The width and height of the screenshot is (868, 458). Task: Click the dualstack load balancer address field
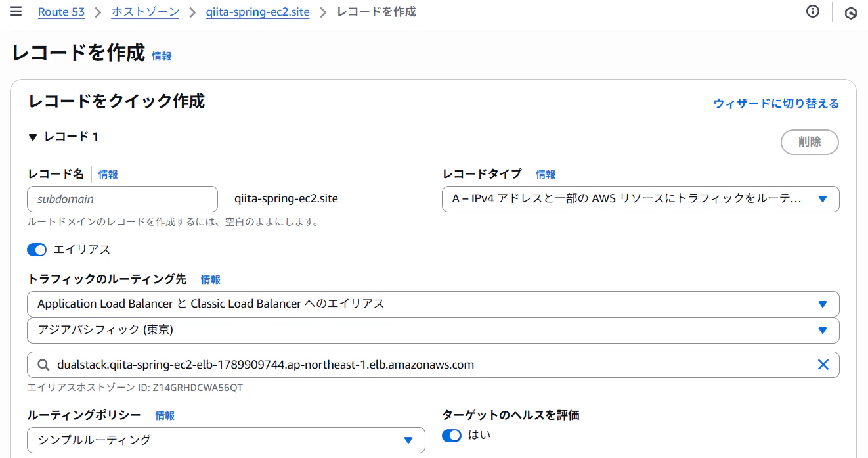[433, 365]
